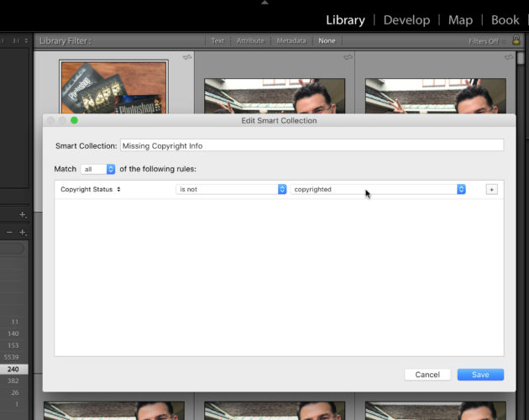Open the Copyright Status criteria menu
Image resolution: width=529 pixels, height=420 pixels.
pos(91,189)
